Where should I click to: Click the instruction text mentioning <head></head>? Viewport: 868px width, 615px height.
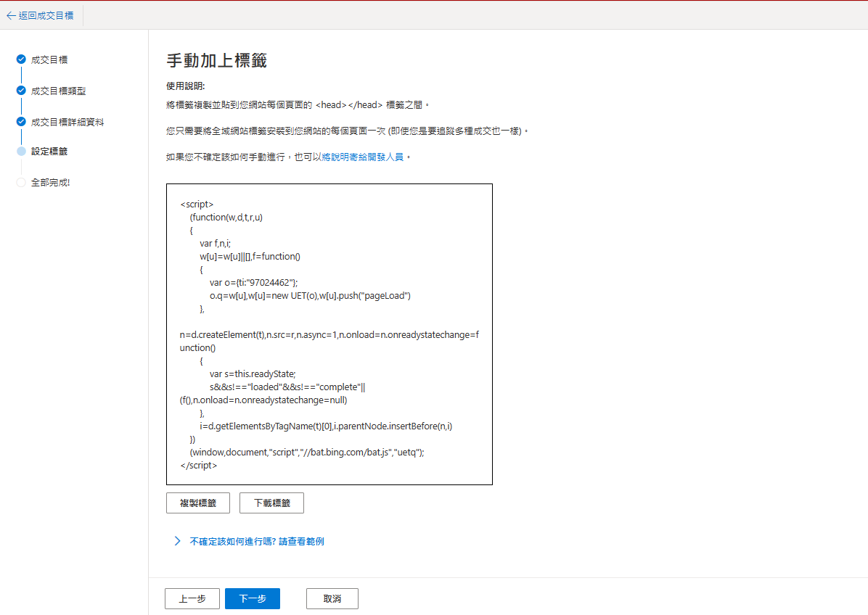(x=298, y=105)
